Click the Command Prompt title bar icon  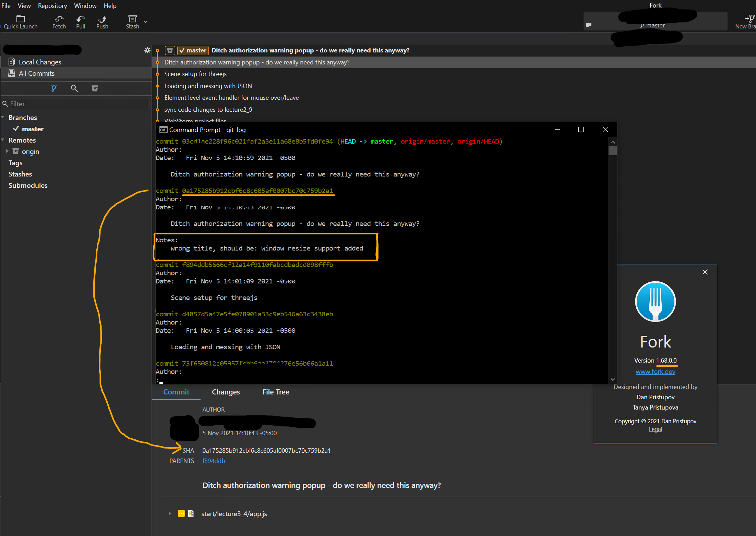click(163, 130)
